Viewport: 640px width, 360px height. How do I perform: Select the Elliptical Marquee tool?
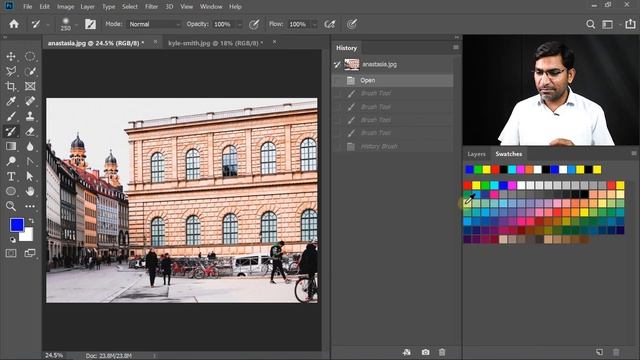pyautogui.click(x=30, y=56)
